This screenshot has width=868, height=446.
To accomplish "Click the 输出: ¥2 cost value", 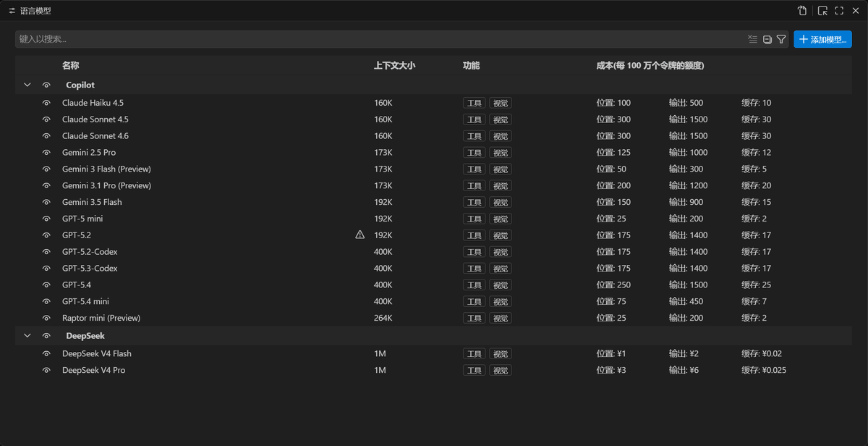I will click(x=684, y=353).
